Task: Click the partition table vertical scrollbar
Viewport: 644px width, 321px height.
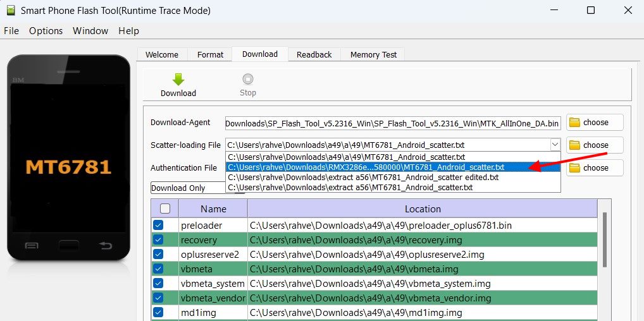Action: (605, 240)
